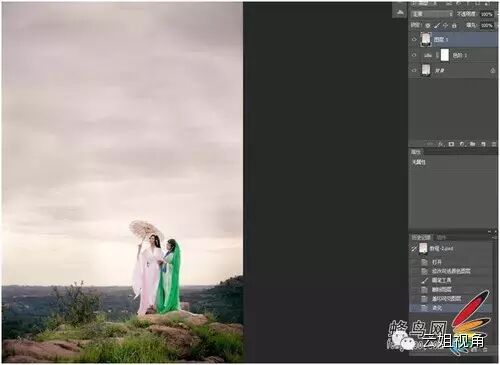Toggle lock all padlock icon

454,25
